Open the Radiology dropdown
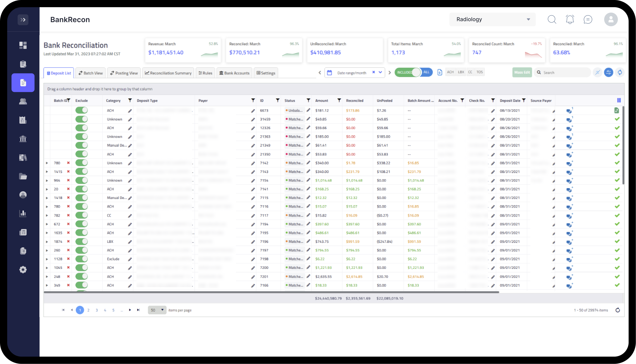 pos(492,19)
